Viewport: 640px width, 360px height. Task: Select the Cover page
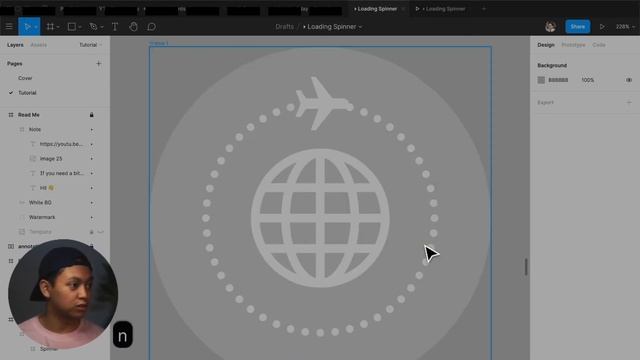[x=25, y=78]
